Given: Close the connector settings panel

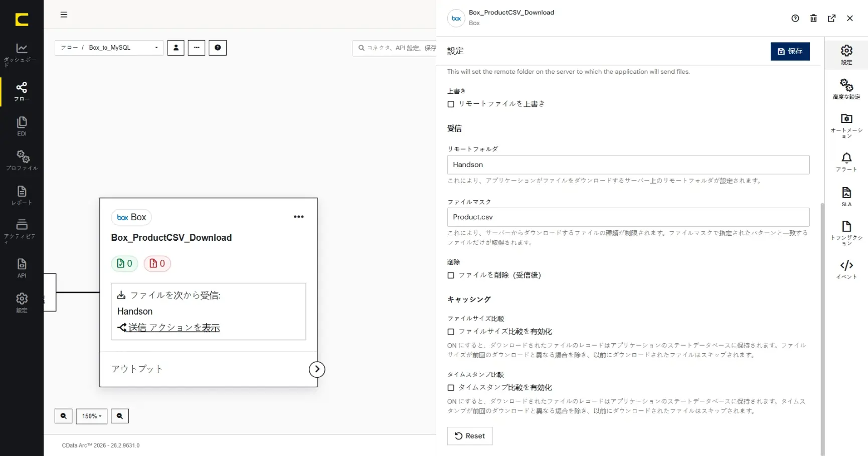Looking at the screenshot, I should tap(849, 19).
